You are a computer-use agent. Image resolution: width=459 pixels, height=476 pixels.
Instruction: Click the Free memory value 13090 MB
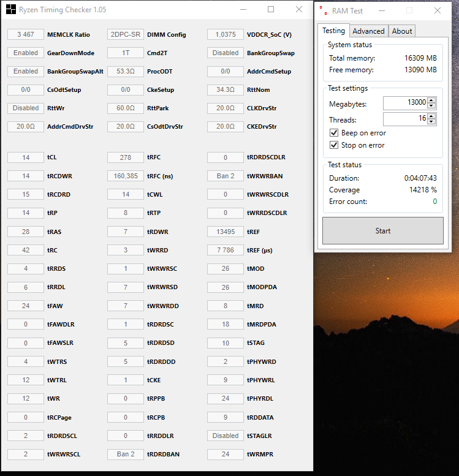[420, 70]
